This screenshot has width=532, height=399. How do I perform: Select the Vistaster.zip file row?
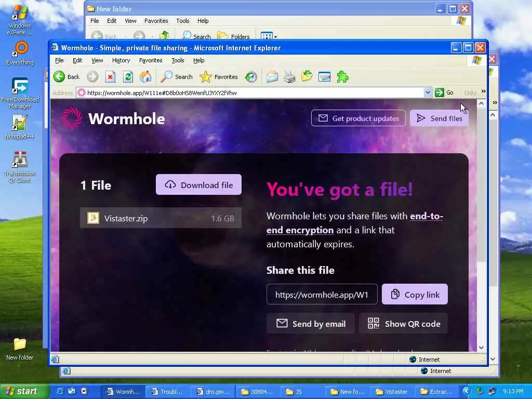[161, 218]
